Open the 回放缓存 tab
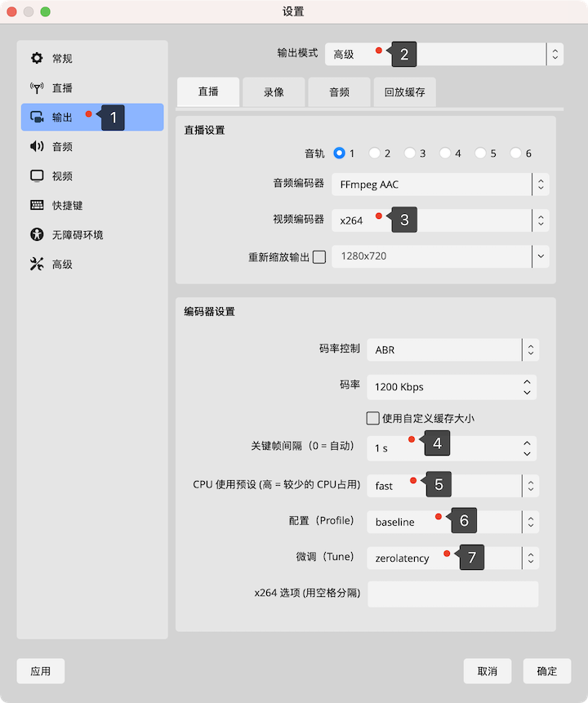Screen dimensions: 588x703 404,92
